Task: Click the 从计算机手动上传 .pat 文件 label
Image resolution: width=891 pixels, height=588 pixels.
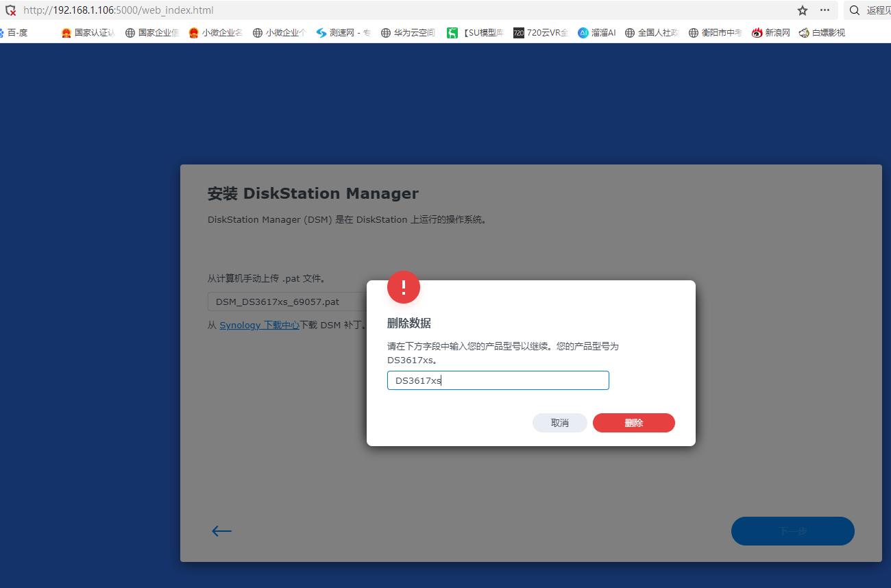Action: [266, 278]
